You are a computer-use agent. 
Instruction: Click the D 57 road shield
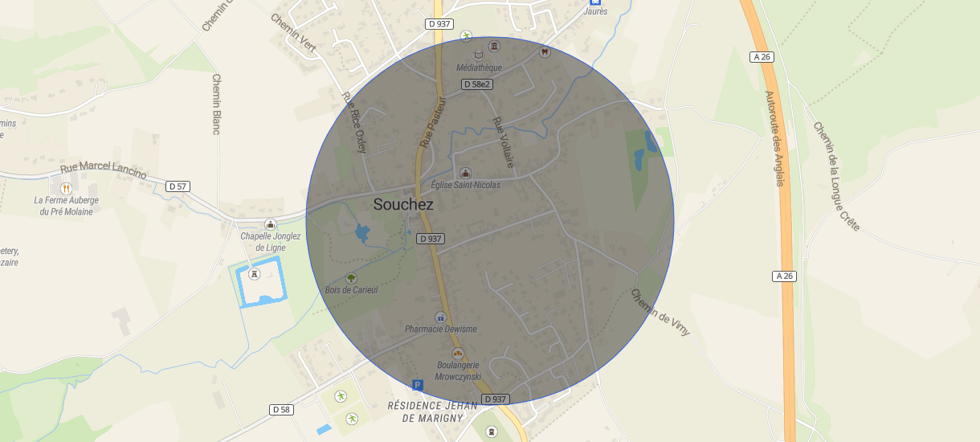pos(178,186)
